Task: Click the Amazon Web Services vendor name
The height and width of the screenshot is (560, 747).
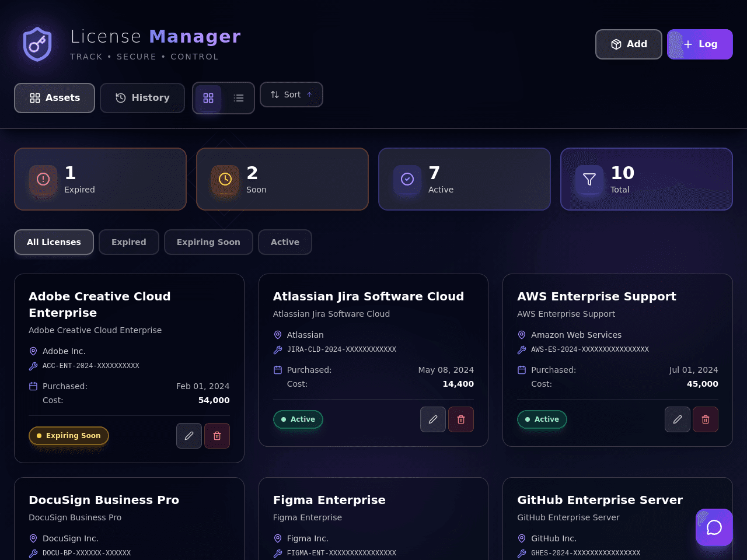Action: click(576, 335)
